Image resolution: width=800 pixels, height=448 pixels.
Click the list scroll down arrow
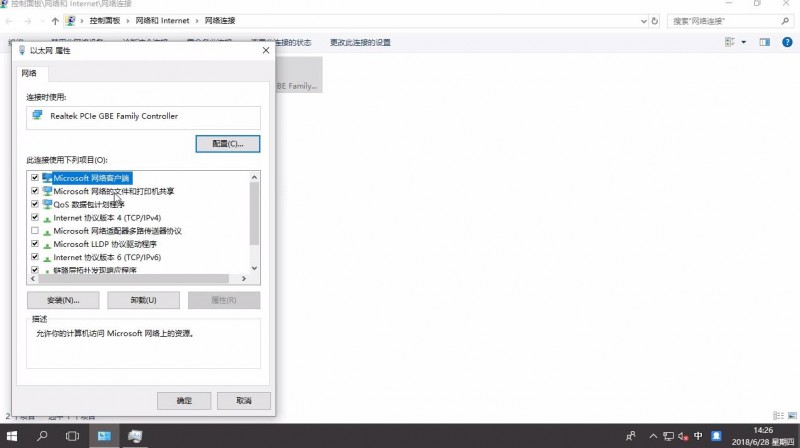(x=254, y=268)
